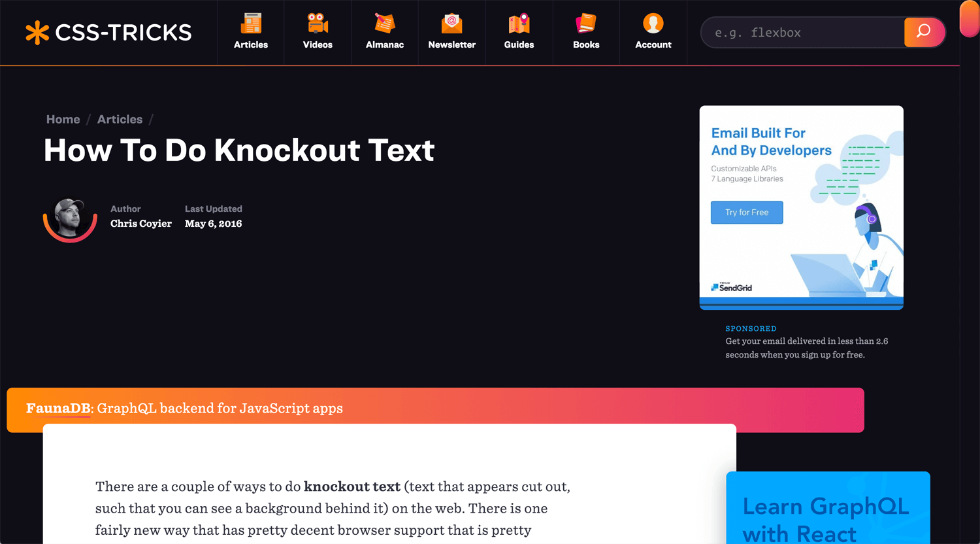Image resolution: width=980 pixels, height=544 pixels.
Task: Open the Videos camera icon
Action: tap(318, 24)
